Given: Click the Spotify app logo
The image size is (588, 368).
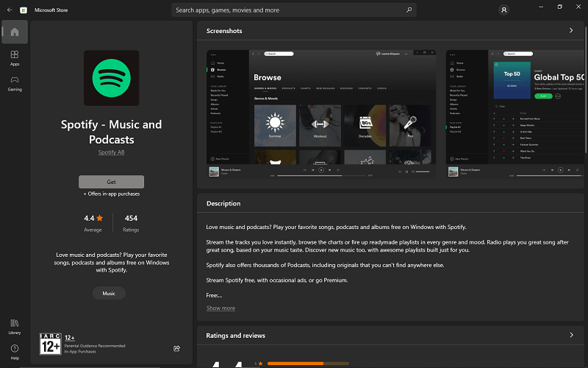Looking at the screenshot, I should pos(112,78).
